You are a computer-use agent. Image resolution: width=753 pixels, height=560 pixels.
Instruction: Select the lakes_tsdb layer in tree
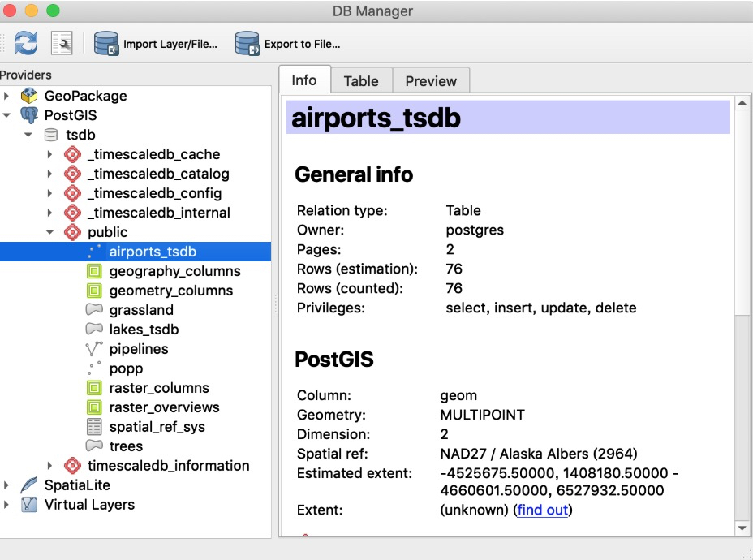tap(144, 330)
